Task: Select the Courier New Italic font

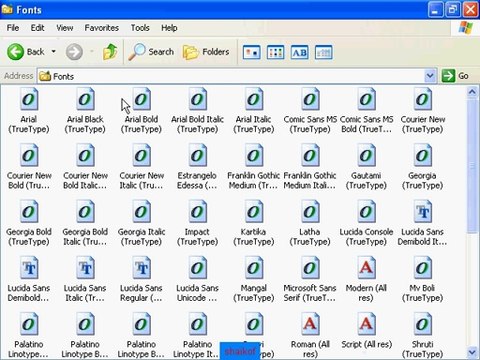Action: 142,155
